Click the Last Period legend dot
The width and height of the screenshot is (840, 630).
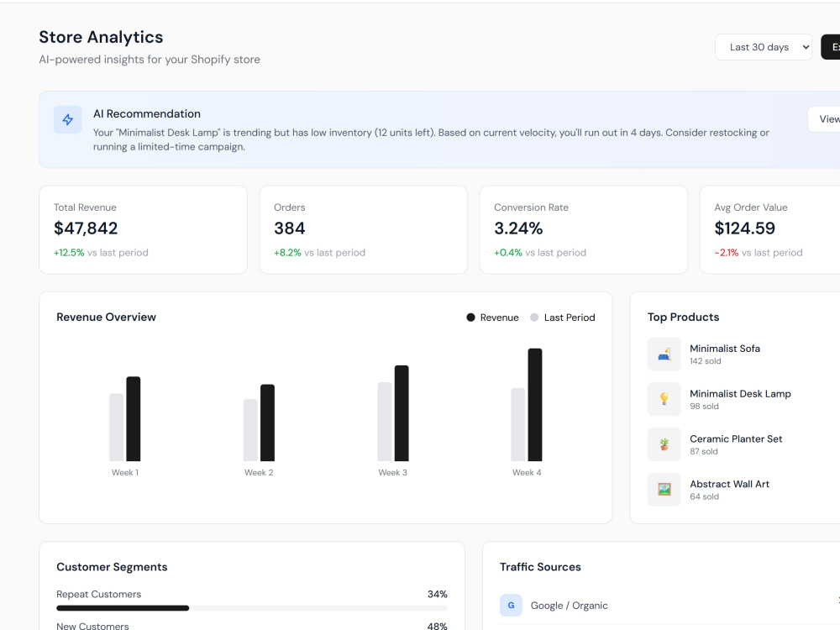coord(534,318)
